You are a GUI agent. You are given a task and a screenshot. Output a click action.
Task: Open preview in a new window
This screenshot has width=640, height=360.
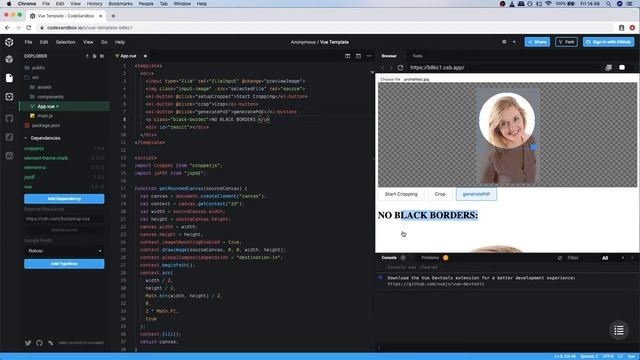(622, 68)
